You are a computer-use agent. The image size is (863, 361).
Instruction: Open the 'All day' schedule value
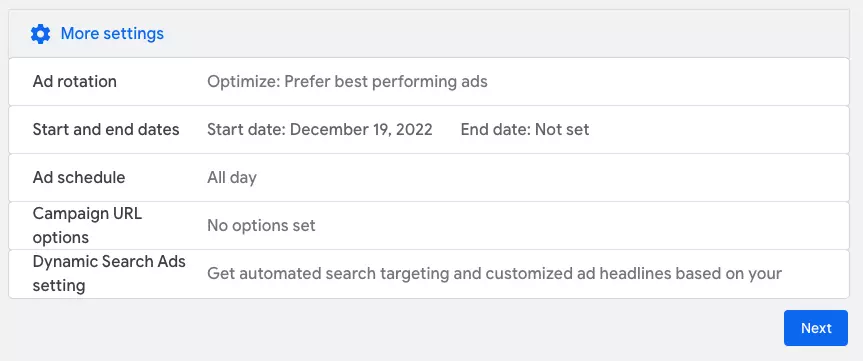tap(232, 178)
